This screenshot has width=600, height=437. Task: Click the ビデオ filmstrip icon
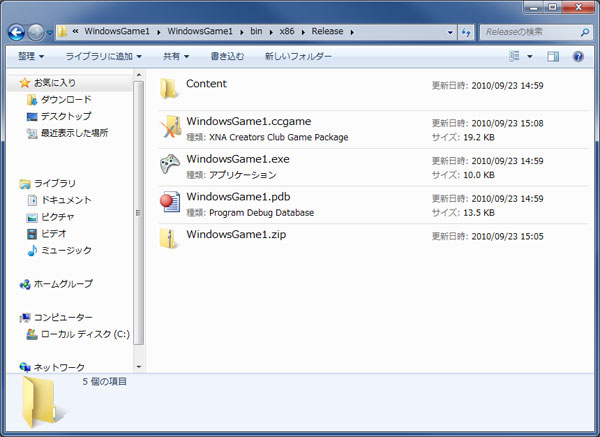32,234
